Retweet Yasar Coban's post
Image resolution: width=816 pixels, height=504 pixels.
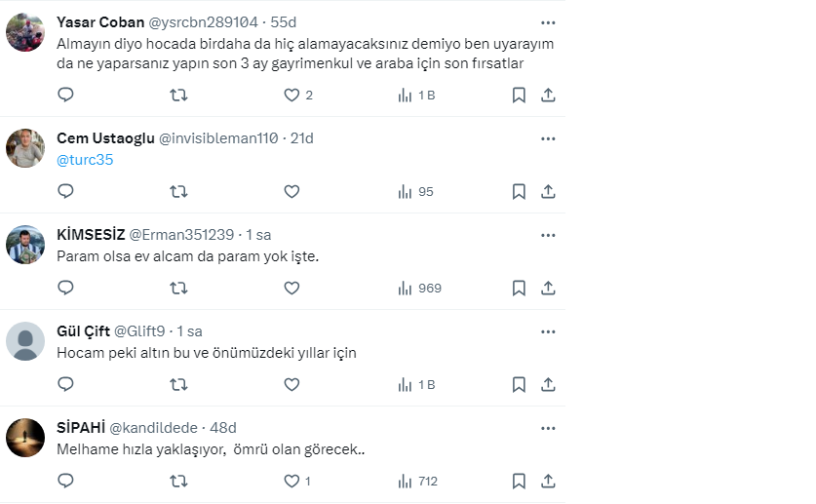178,96
